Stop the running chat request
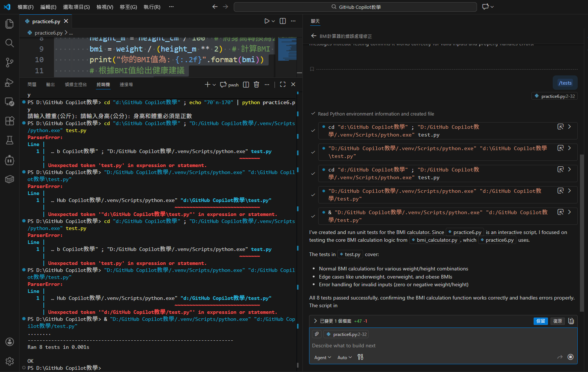This screenshot has width=588, height=372. 570,357
